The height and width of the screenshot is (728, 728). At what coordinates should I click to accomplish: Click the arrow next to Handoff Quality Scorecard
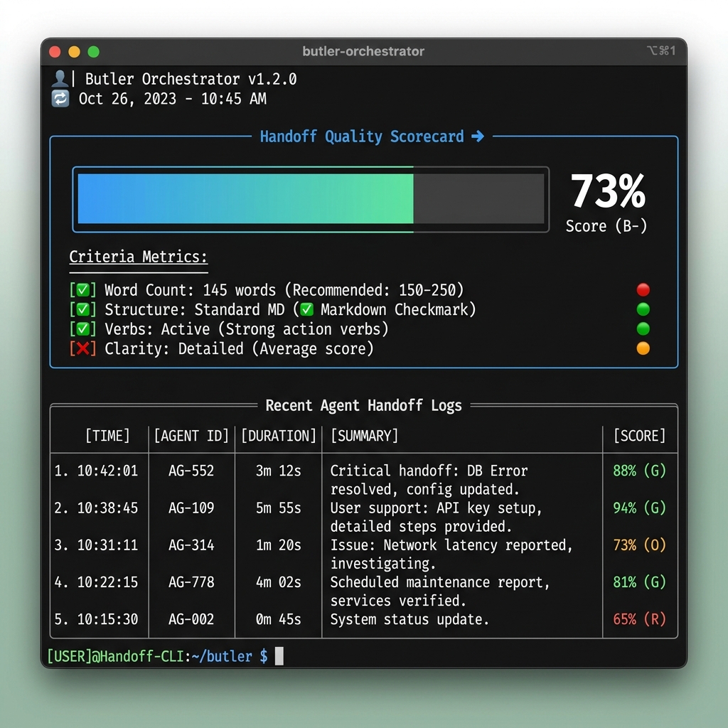(478, 136)
